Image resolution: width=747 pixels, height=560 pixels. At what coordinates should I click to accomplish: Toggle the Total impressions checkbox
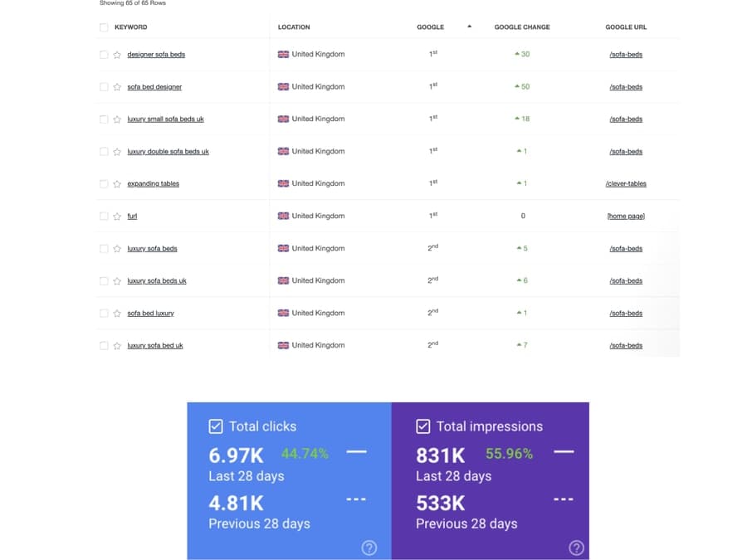(423, 426)
